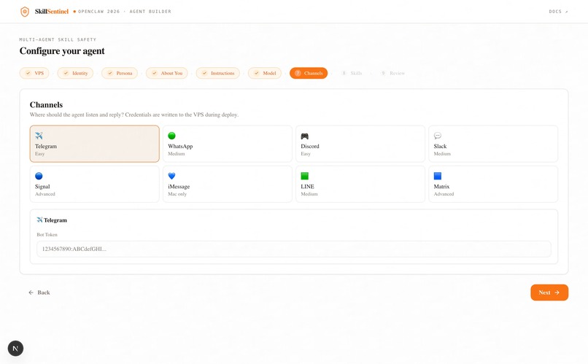
Task: Select the iMessage channel card
Action: point(228,184)
